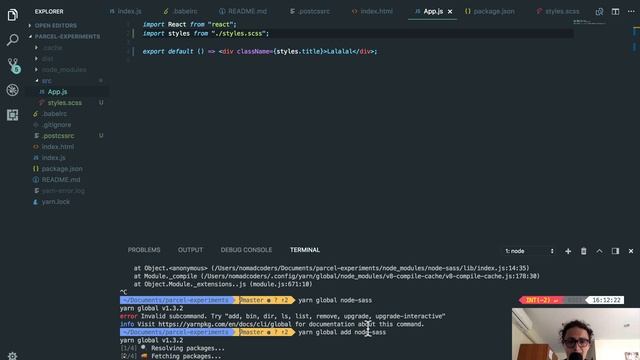Move panel position icon
The image size is (640, 360).
[x=615, y=251]
